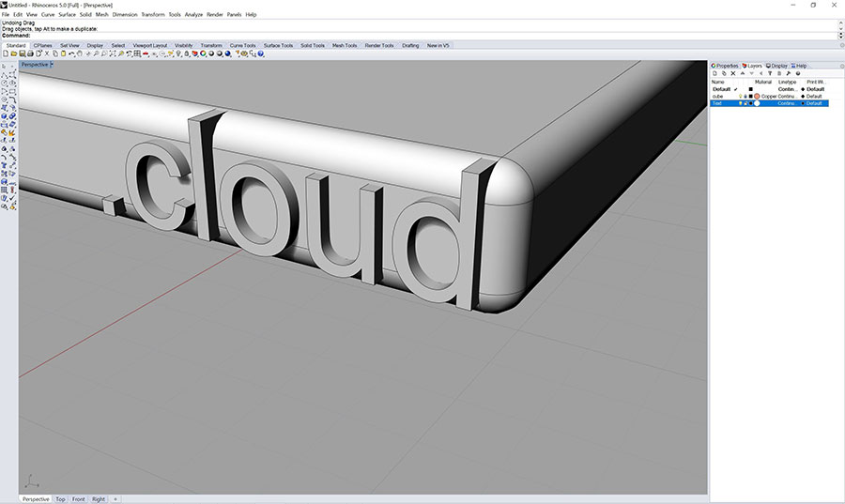The height and width of the screenshot is (504, 845).
Task: Click the Layers panel hammer tools icon
Action: pyautogui.click(x=789, y=74)
